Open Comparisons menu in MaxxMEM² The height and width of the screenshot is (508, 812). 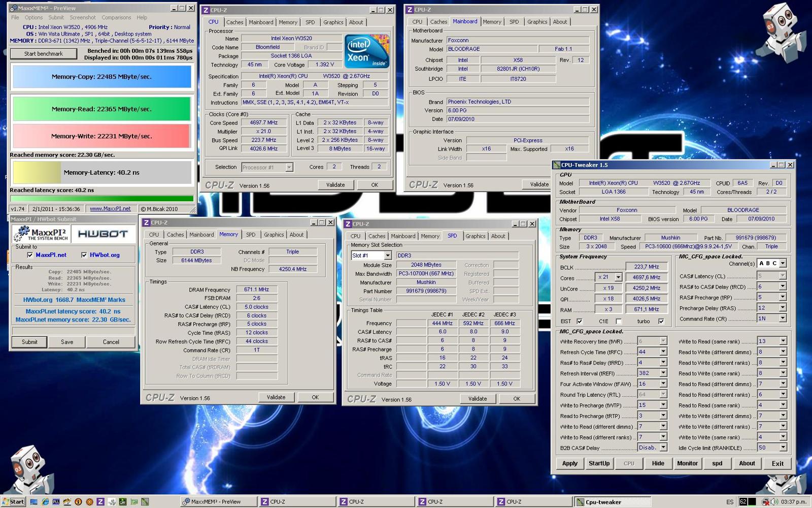(x=116, y=17)
